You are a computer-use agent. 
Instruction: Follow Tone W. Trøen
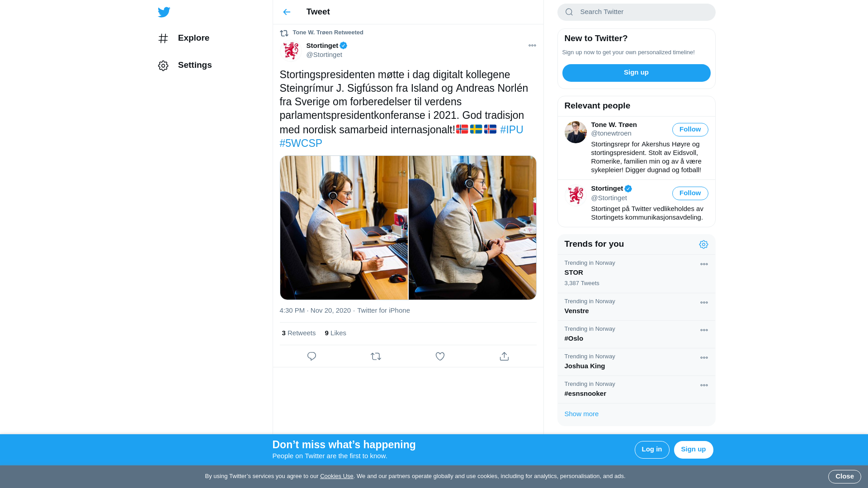click(690, 130)
